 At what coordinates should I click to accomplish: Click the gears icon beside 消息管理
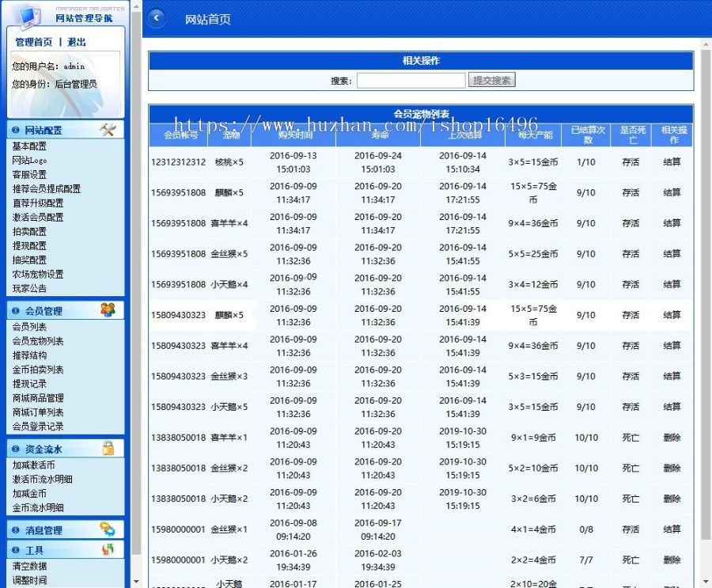click(108, 529)
